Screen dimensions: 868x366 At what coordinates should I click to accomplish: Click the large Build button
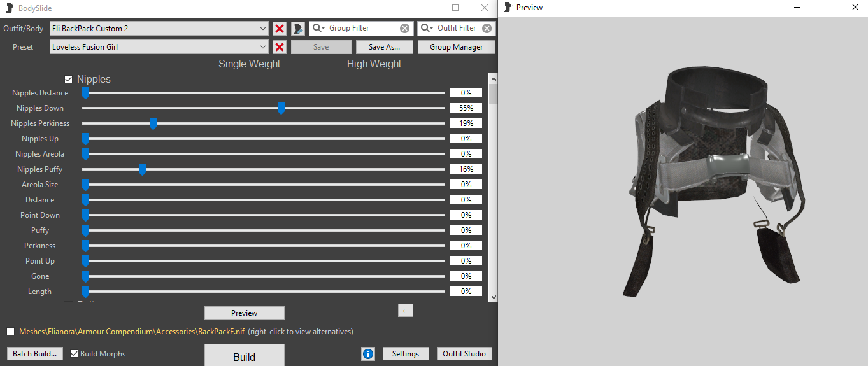(x=245, y=356)
